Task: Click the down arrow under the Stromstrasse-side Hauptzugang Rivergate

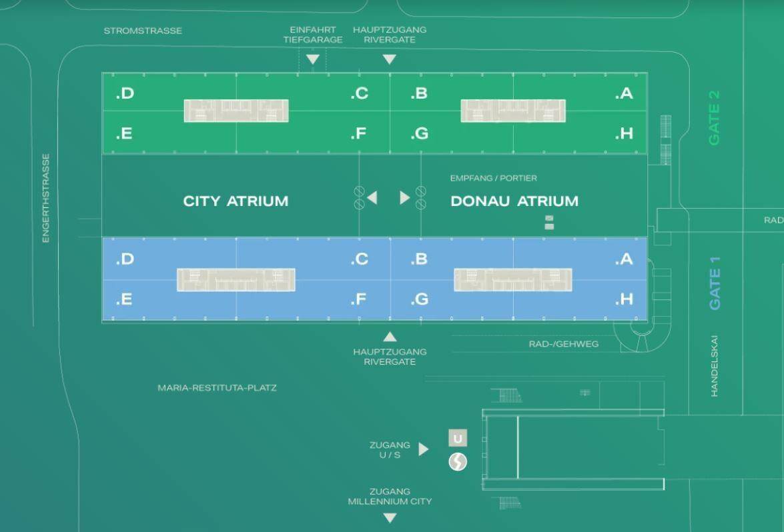Action: pos(390,59)
